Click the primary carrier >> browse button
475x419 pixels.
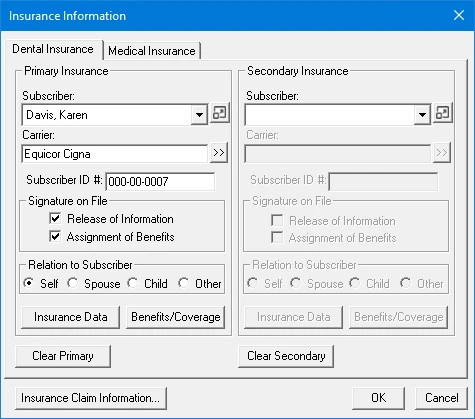(x=219, y=153)
